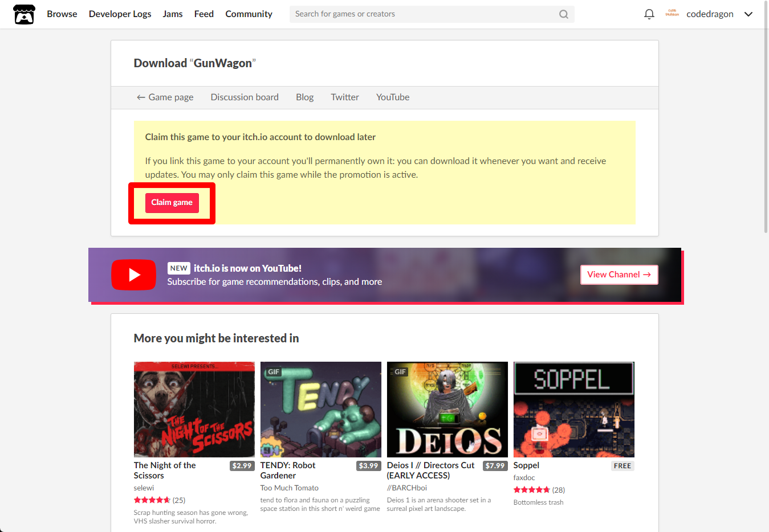Open Too Much Tomato author page

click(289, 488)
